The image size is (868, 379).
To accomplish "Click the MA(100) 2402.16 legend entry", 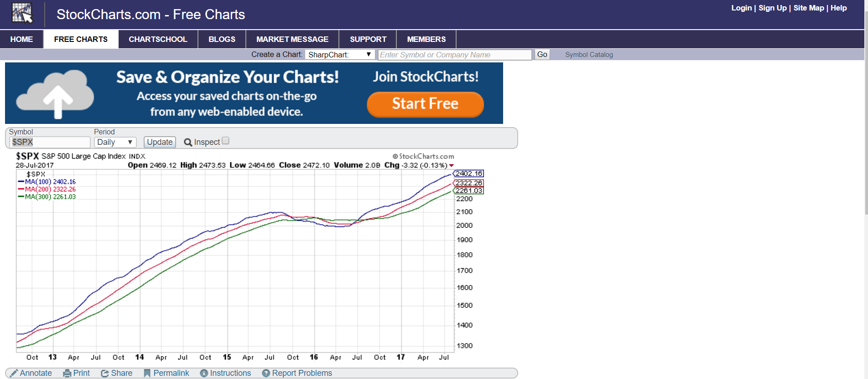I will [x=47, y=182].
